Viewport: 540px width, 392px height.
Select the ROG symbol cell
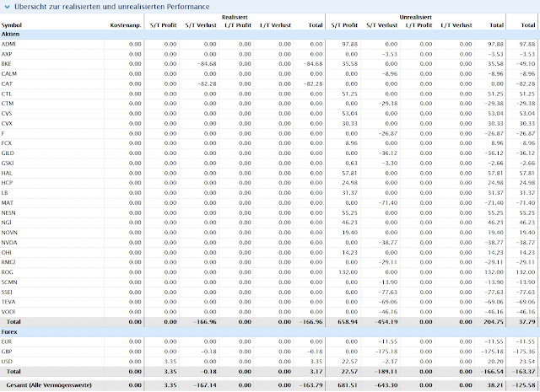tap(7, 272)
